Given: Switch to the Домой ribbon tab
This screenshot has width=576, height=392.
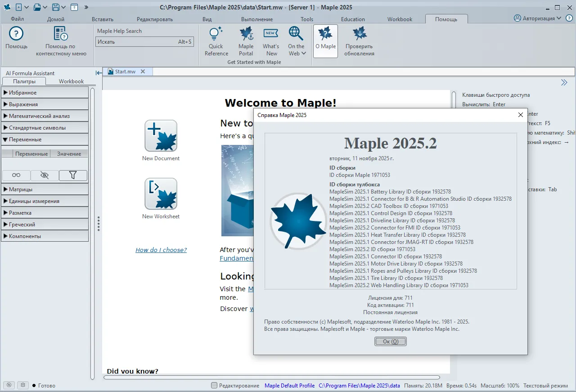Looking at the screenshot, I should [x=56, y=19].
